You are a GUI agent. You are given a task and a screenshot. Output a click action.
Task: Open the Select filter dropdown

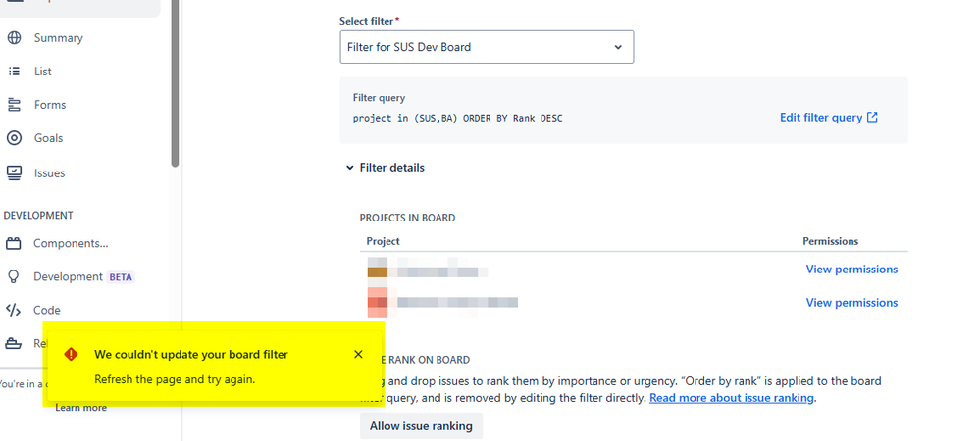click(x=487, y=47)
